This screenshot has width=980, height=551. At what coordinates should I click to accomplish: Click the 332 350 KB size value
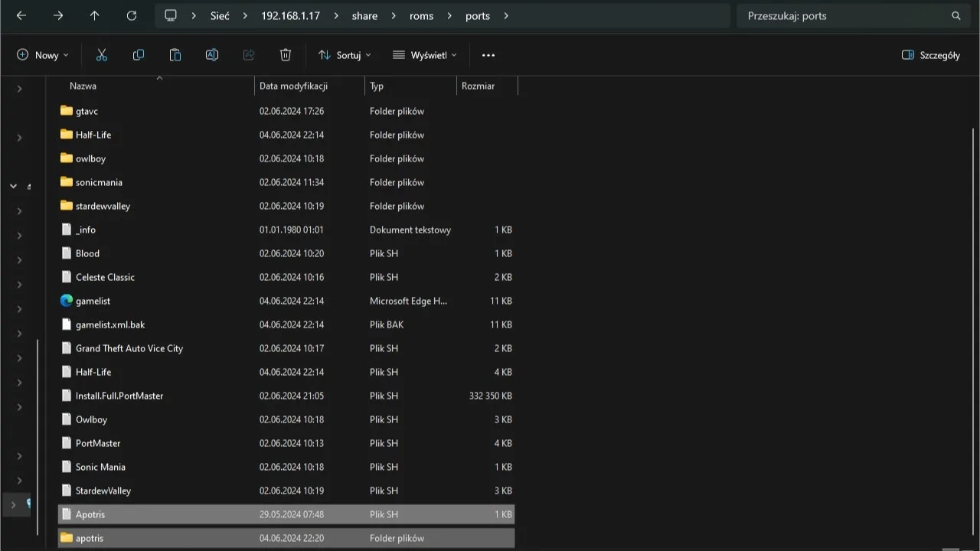click(x=491, y=396)
